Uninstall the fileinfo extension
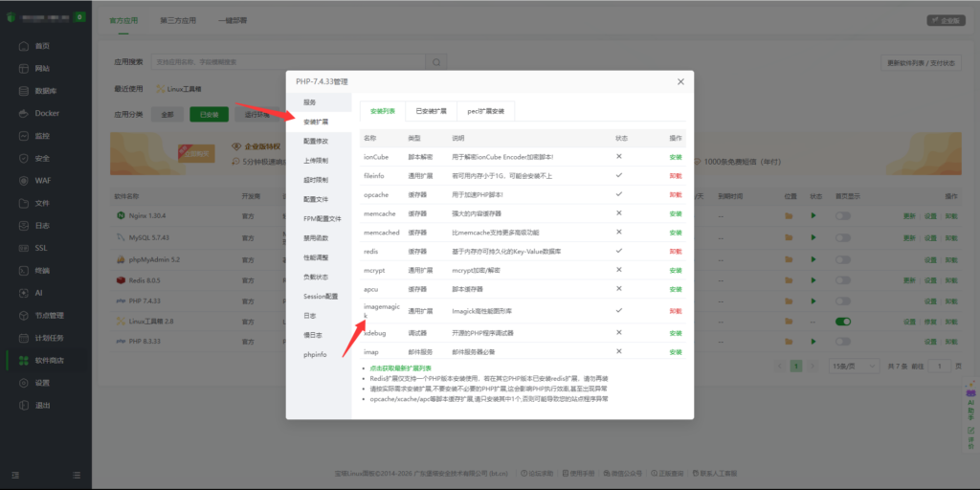The width and height of the screenshot is (980, 490). [676, 176]
